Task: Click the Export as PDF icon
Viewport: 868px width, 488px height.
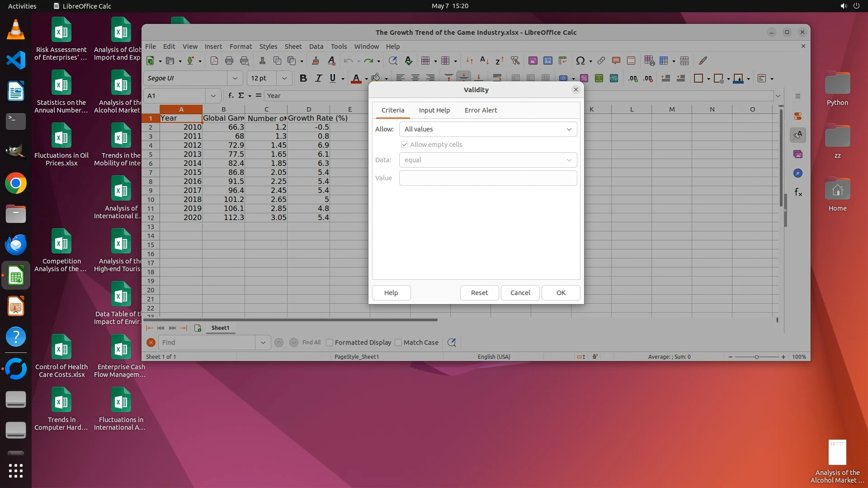Action: pos(214,61)
